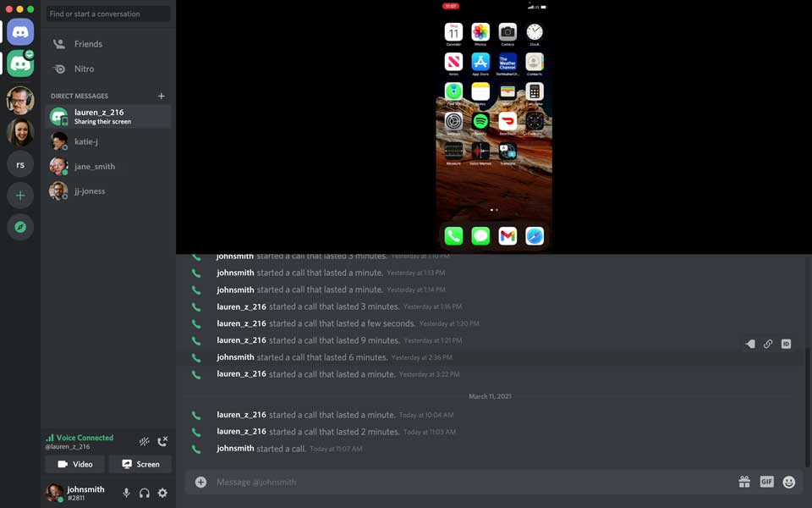Open the emoji picker
The width and height of the screenshot is (812, 508).
click(787, 481)
